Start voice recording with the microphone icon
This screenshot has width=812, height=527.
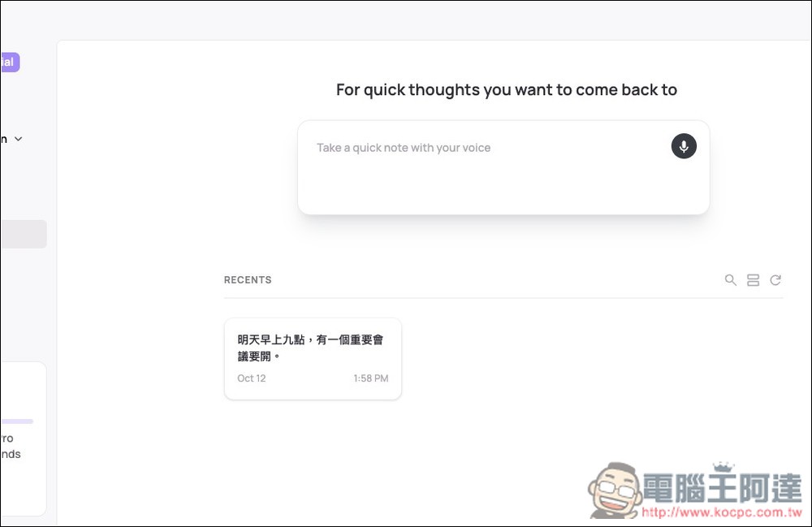point(684,146)
